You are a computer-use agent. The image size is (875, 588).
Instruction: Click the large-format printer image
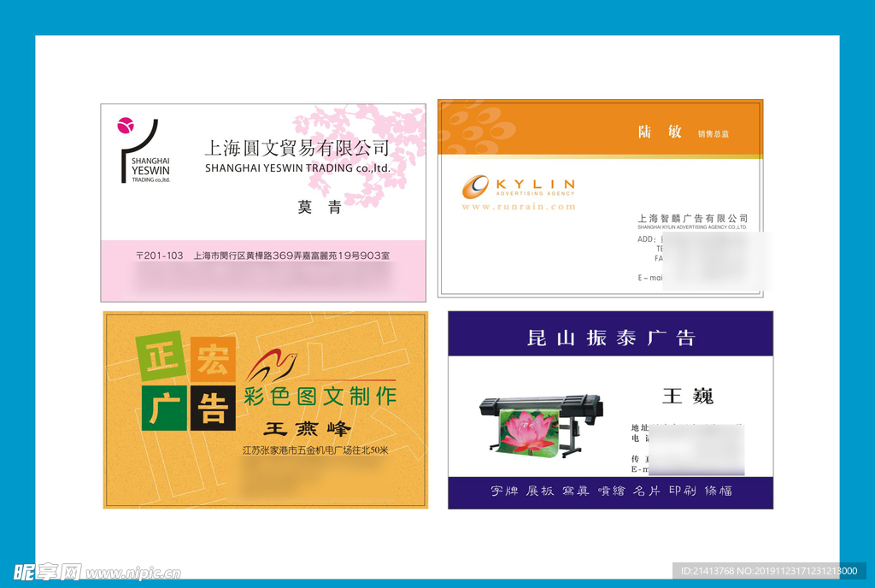(541, 425)
